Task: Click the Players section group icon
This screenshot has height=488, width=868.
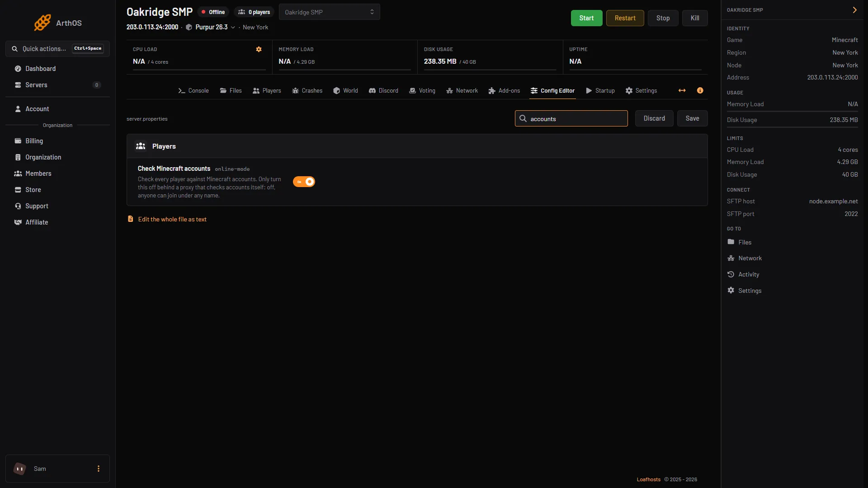Action: 141,146
